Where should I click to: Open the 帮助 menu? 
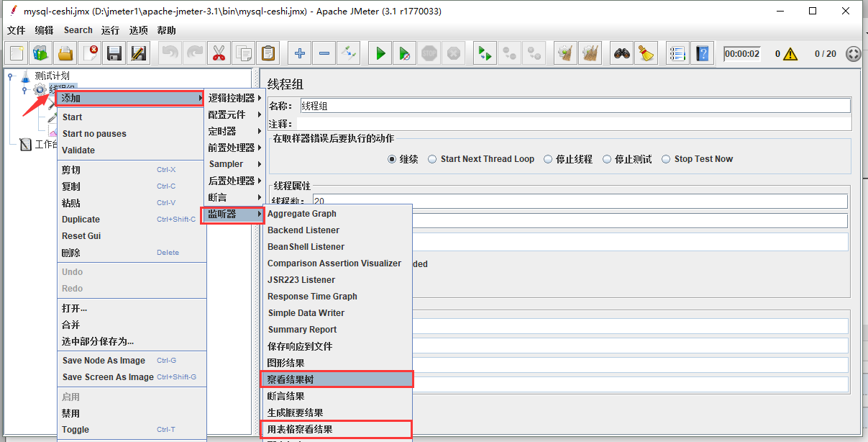(x=166, y=30)
